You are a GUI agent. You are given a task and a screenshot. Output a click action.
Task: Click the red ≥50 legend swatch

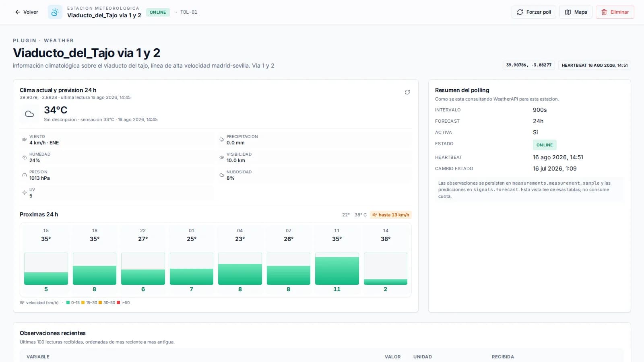tap(118, 302)
